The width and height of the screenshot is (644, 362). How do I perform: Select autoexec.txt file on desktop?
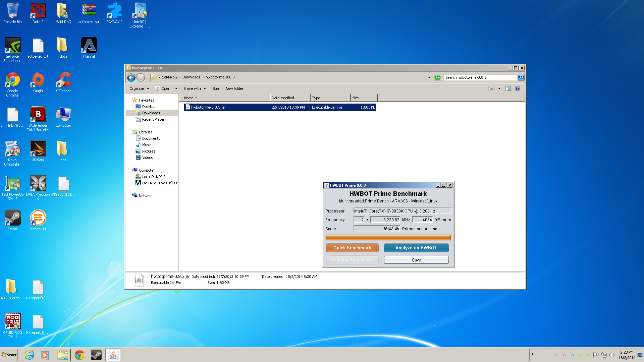click(38, 48)
